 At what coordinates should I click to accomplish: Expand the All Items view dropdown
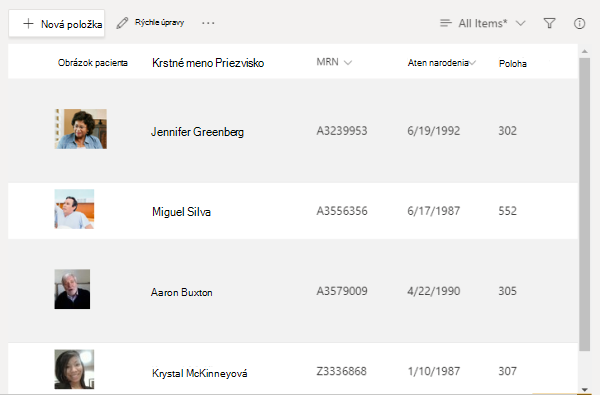(520, 23)
